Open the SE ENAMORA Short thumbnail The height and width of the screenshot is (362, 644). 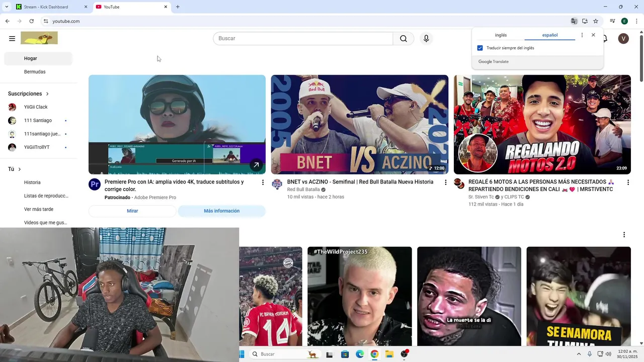pos(579,296)
